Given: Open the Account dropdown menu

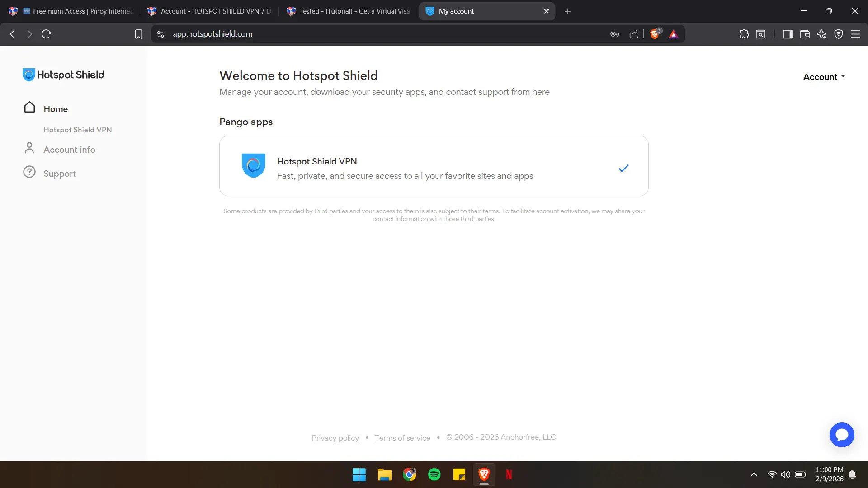Looking at the screenshot, I should pyautogui.click(x=824, y=77).
